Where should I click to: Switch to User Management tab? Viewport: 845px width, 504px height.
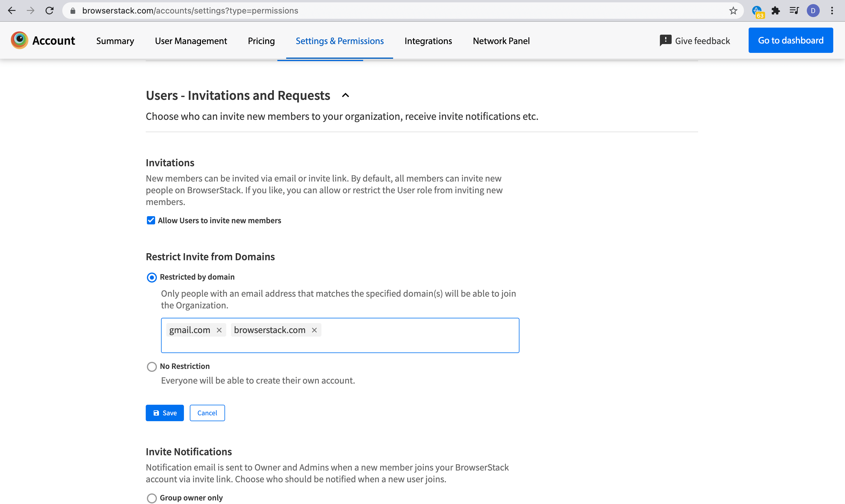191,41
